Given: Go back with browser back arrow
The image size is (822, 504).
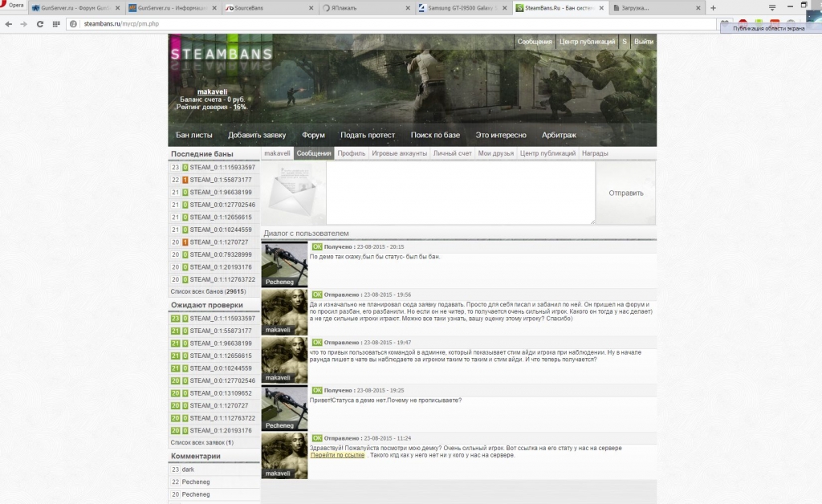Looking at the screenshot, I should click(x=8, y=24).
